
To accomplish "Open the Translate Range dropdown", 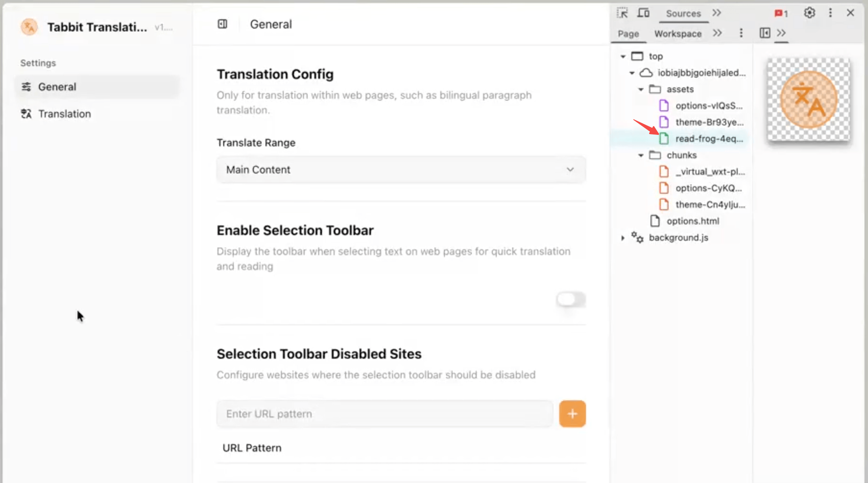I will 401,170.
